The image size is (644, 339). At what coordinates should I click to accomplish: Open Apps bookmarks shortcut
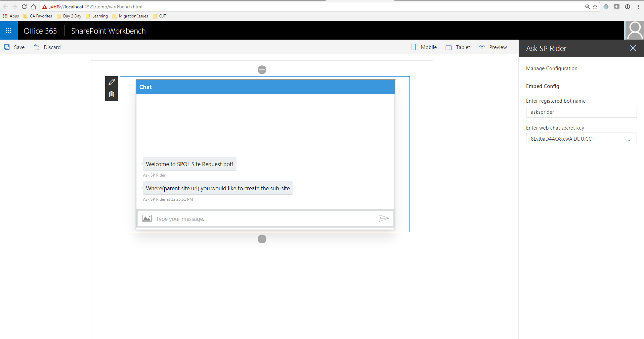[x=11, y=16]
